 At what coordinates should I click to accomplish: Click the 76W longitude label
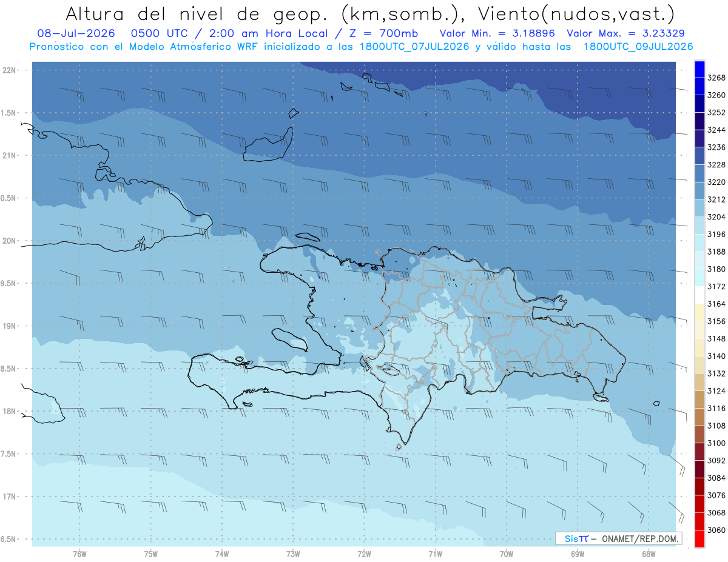tap(79, 554)
